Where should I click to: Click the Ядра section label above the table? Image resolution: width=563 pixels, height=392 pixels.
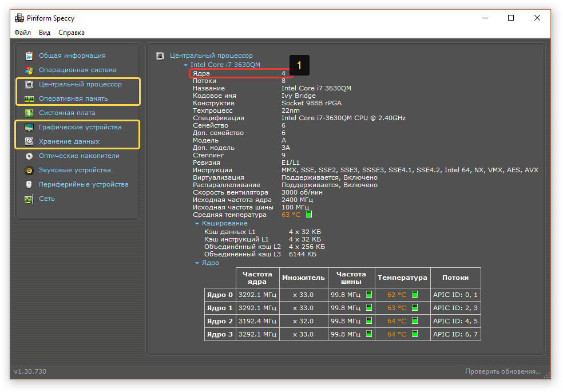coord(210,263)
